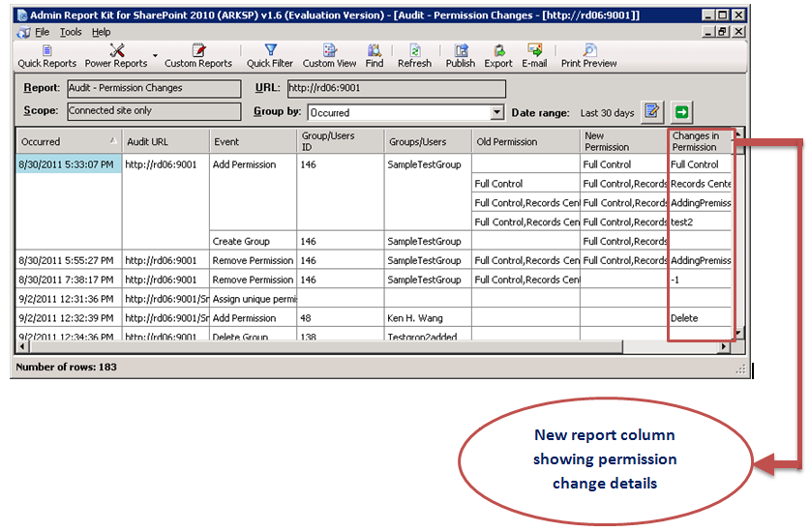Open the File menu
810x532 pixels.
pos(43,32)
